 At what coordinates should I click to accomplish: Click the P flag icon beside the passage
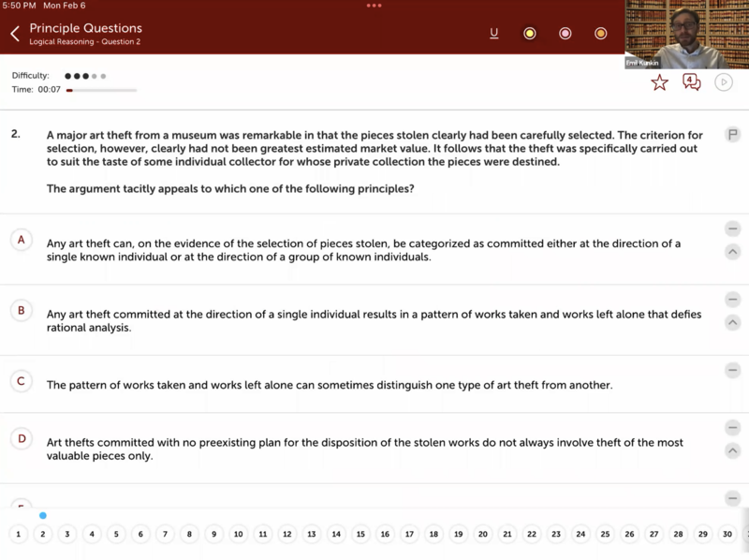[732, 135]
